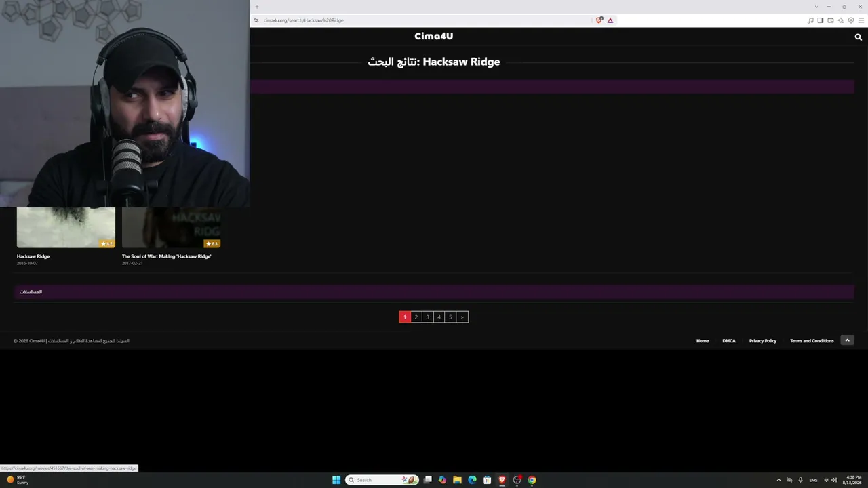Open the Hacksaw Ridge movie thumbnail

point(66,228)
